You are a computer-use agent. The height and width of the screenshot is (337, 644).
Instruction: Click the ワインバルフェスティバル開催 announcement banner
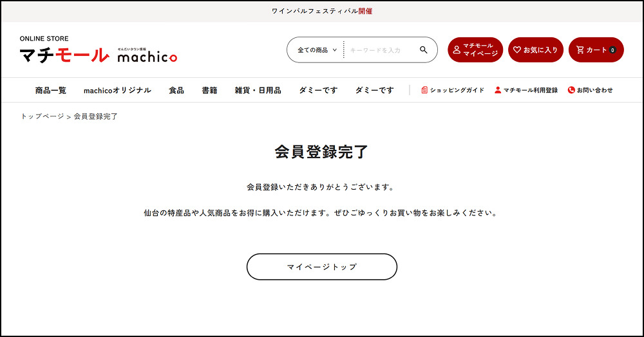[322, 11]
